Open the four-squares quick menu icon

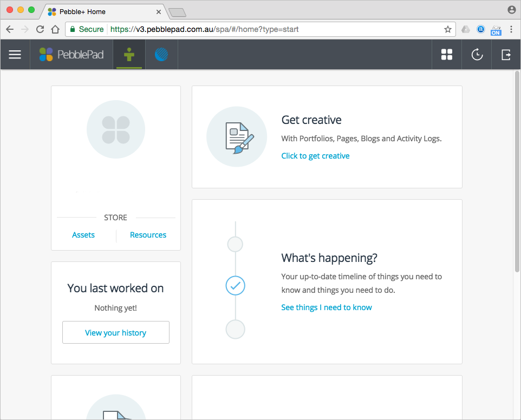click(x=447, y=55)
